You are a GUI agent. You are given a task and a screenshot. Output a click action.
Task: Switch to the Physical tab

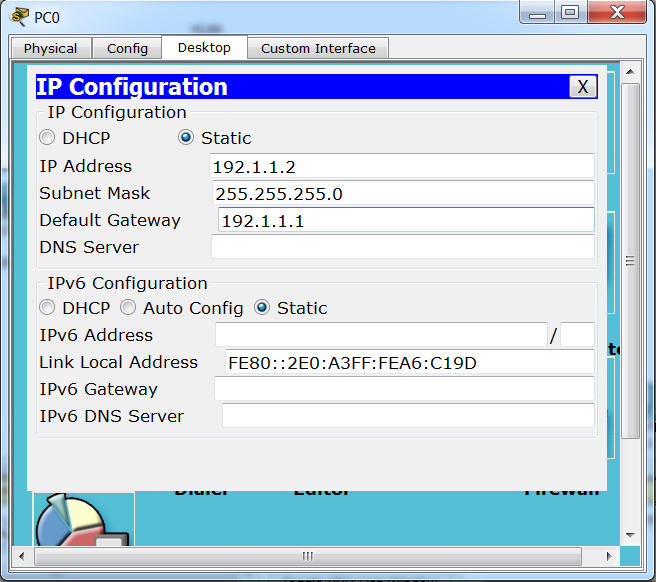tap(51, 48)
